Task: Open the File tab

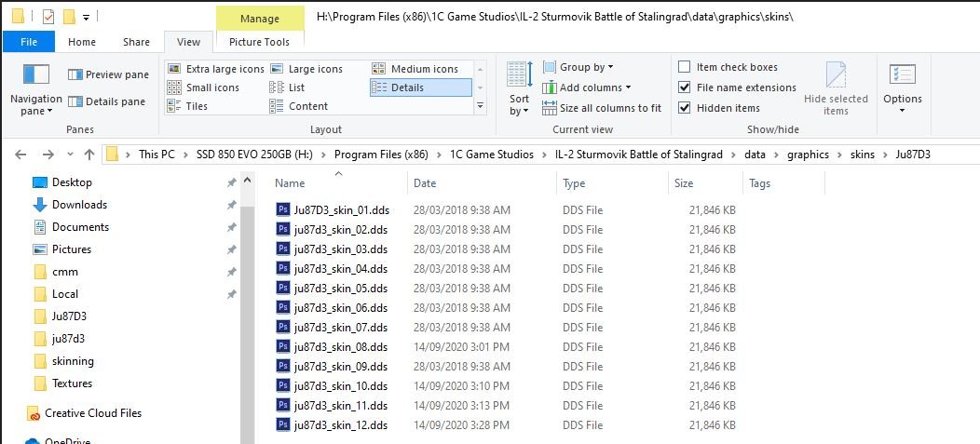Action: coord(29,42)
